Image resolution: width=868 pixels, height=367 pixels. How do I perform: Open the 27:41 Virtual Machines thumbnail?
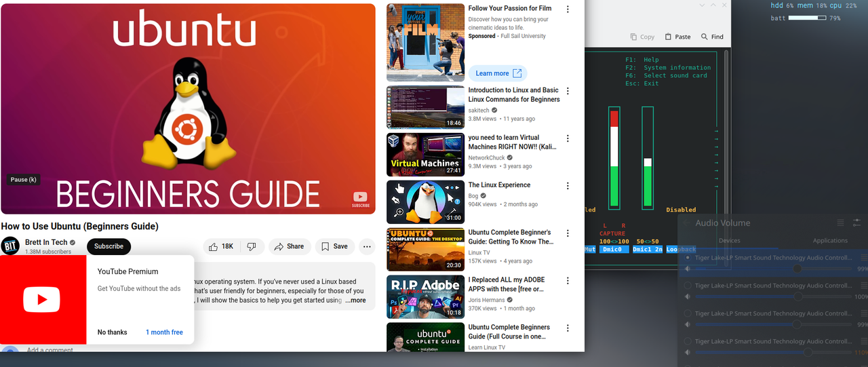425,155
